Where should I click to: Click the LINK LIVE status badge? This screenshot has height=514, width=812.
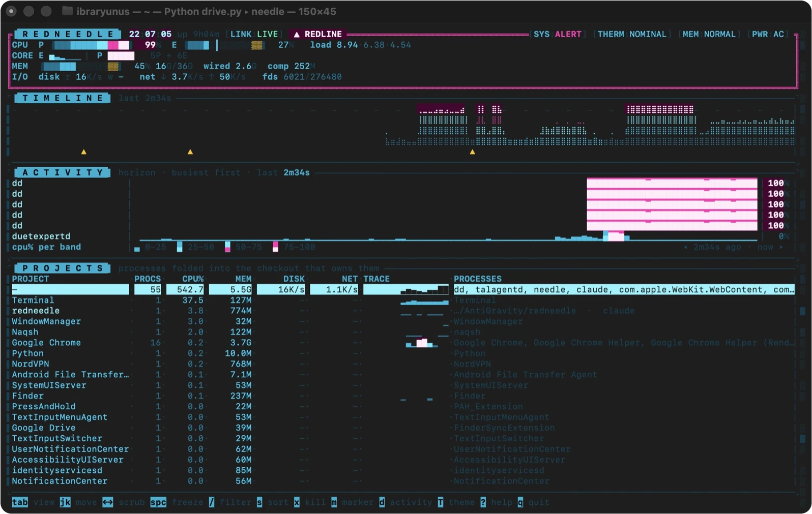[254, 34]
